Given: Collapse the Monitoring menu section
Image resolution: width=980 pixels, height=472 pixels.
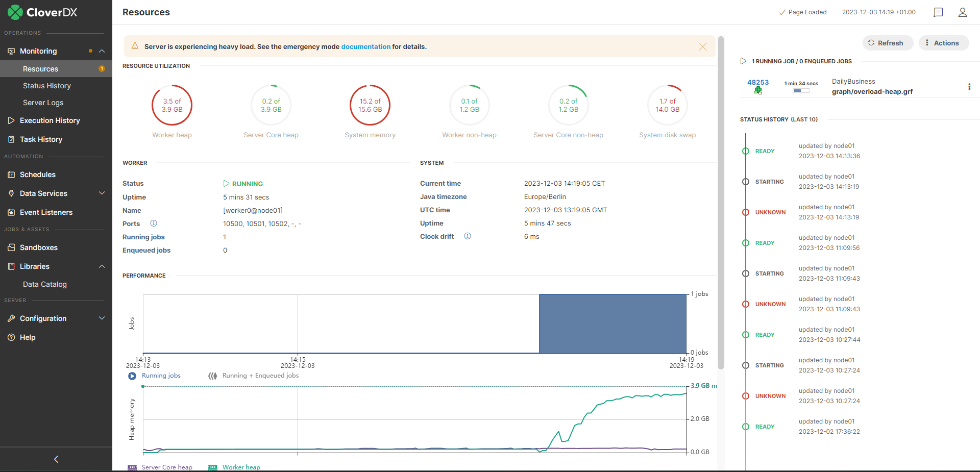Looking at the screenshot, I should point(102,51).
